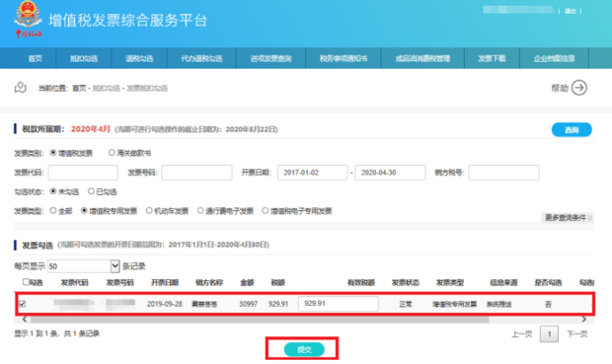Click the 退出 logout link

[571, 11]
